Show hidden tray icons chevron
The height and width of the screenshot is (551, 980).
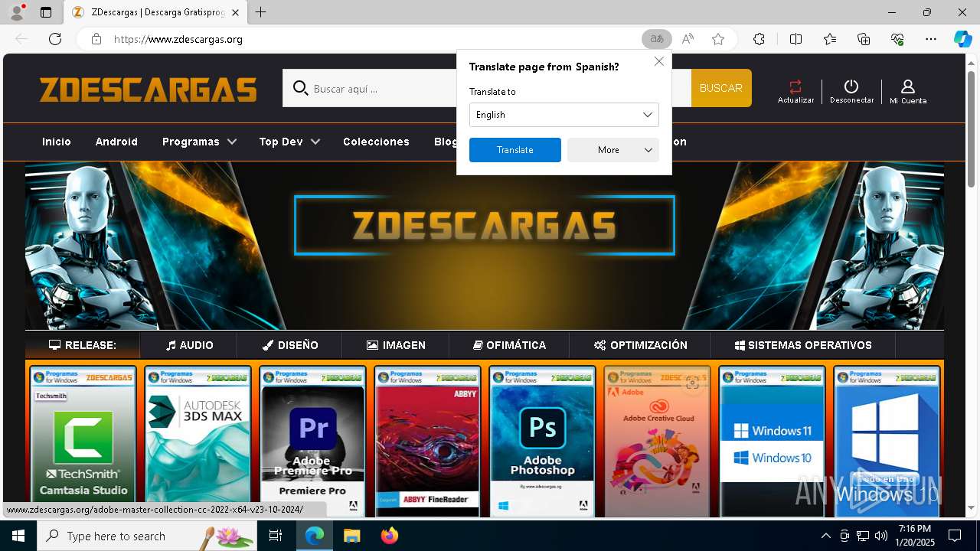(825, 536)
